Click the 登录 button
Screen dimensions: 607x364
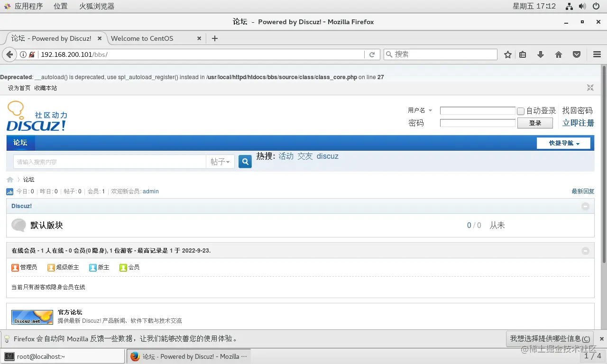[x=535, y=123]
